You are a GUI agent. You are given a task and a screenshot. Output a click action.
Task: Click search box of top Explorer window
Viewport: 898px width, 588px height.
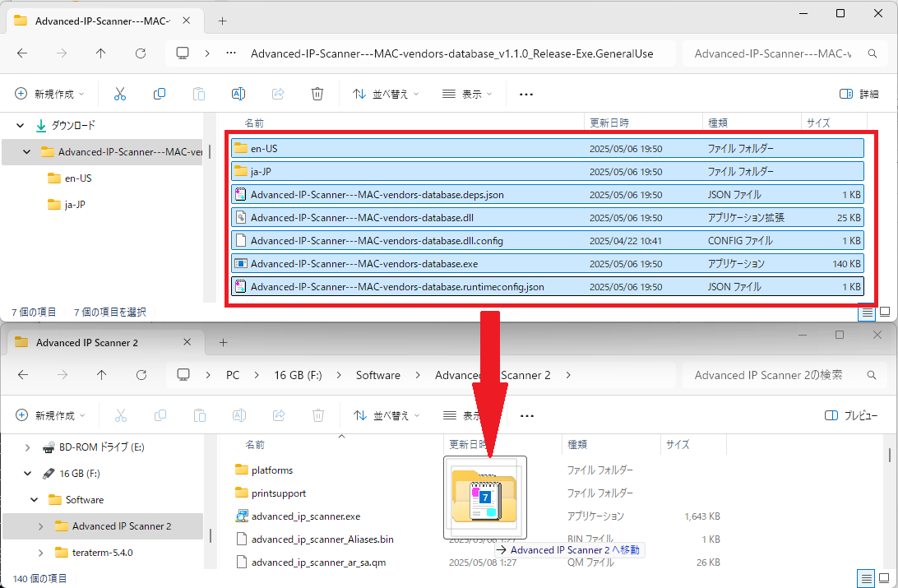pos(786,53)
